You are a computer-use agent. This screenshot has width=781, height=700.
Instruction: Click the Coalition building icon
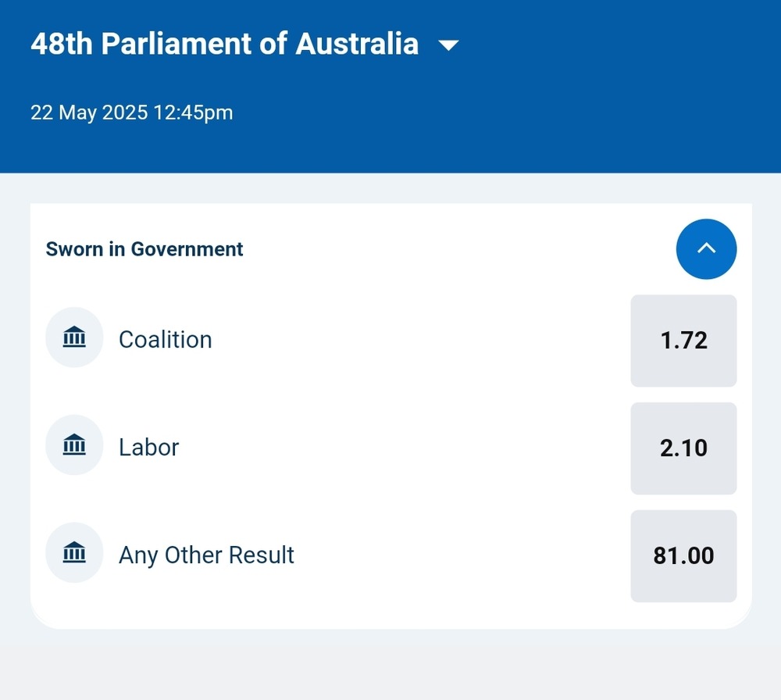(x=74, y=337)
